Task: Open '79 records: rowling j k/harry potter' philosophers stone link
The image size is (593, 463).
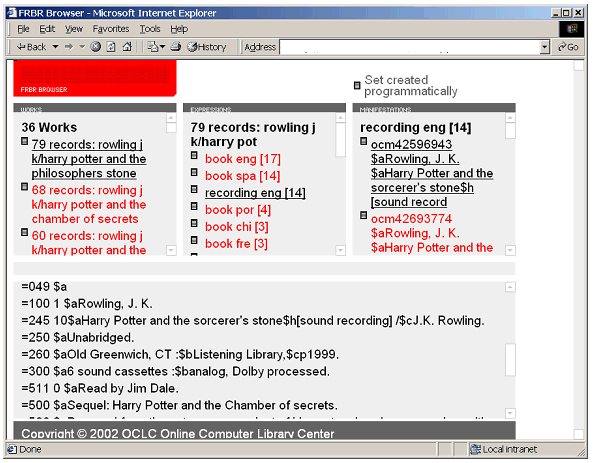Action: click(89, 159)
